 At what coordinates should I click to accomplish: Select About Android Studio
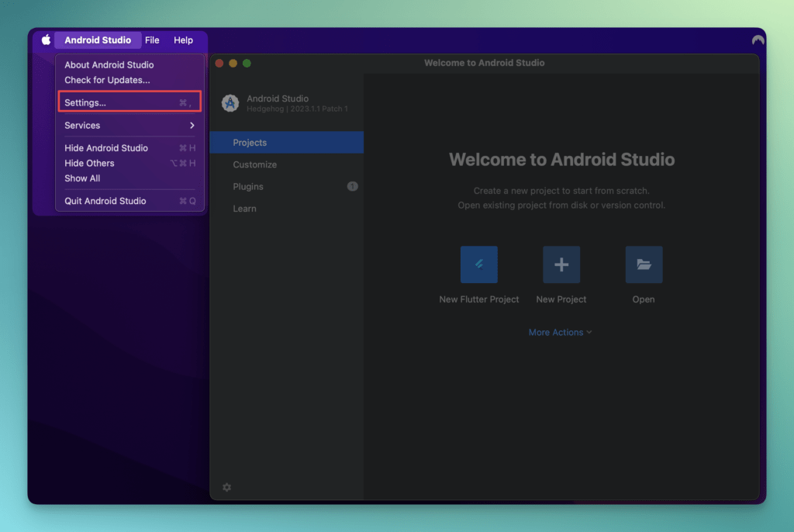pyautogui.click(x=129, y=65)
